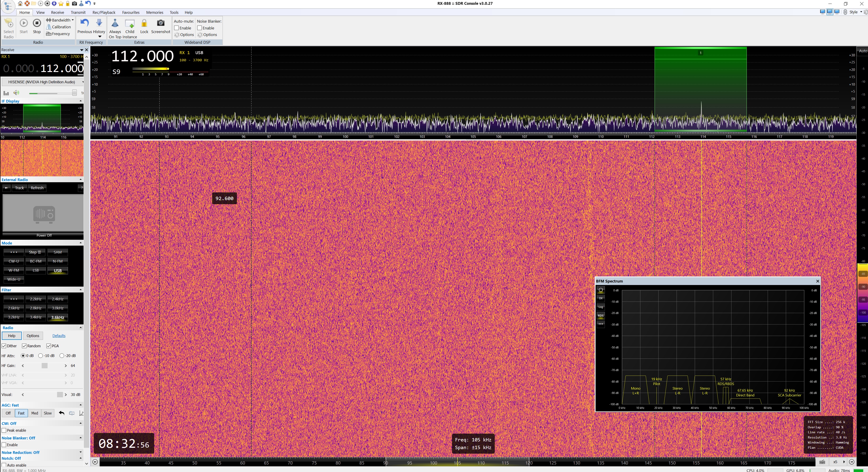The height and width of the screenshot is (472, 868).
Task: Click the Lock padlock icon
Action: click(x=144, y=23)
